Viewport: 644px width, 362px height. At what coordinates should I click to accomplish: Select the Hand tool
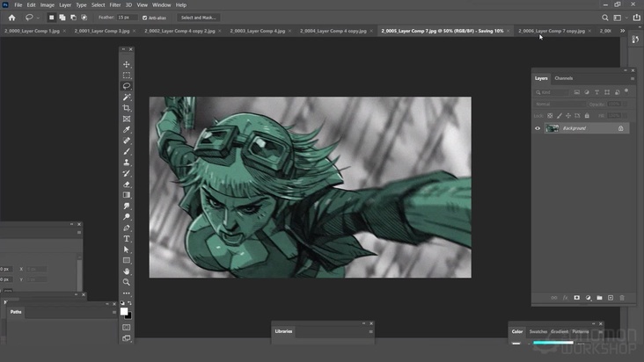(x=127, y=271)
